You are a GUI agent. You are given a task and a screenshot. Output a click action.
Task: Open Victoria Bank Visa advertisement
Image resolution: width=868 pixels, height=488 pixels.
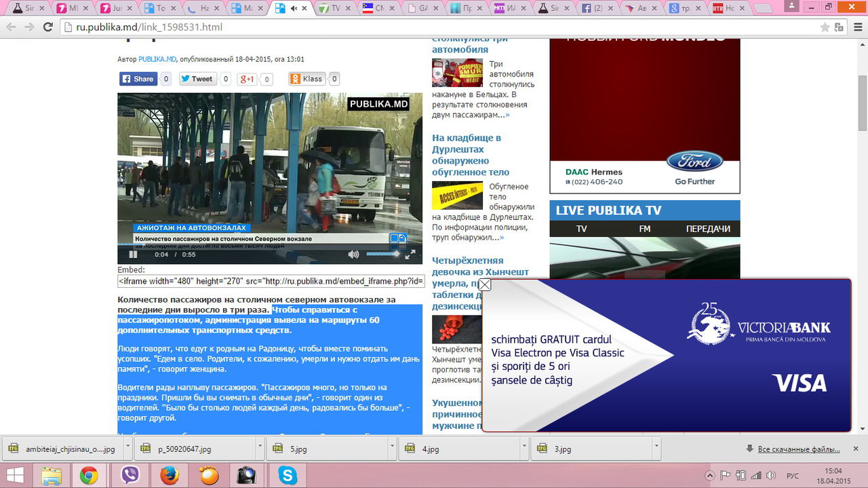click(667, 355)
